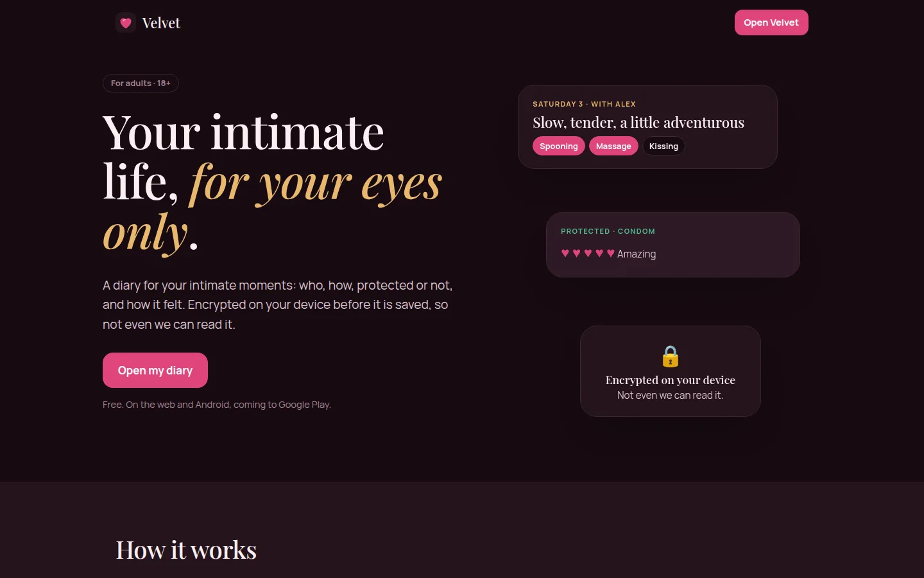Click the Open my diary button

click(x=155, y=371)
